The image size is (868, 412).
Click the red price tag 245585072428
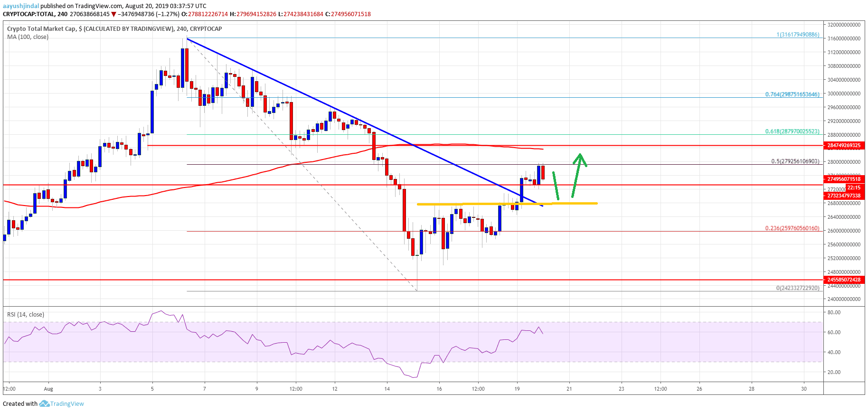coord(843,280)
